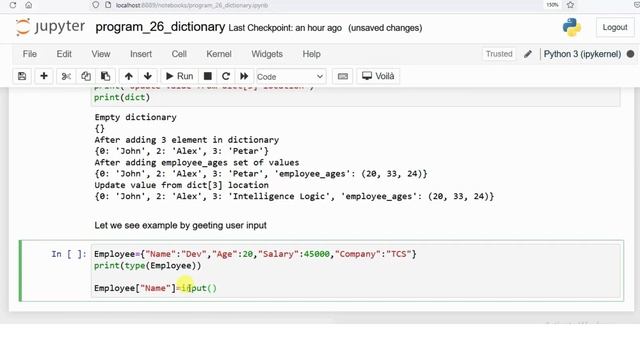The image size is (640, 360).
Task: Restart kernel and run all cells icon
Action: click(x=244, y=76)
